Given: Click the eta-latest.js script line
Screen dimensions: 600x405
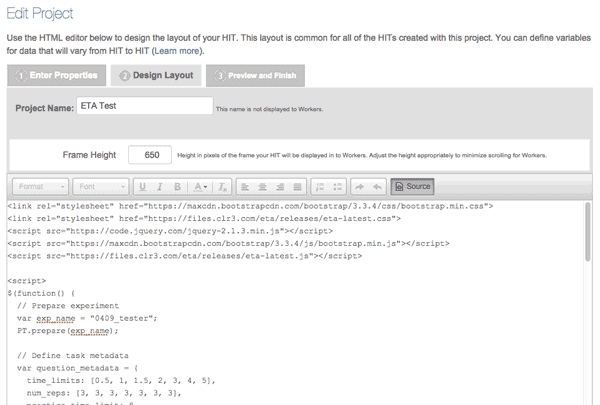Looking at the screenshot, I should coord(185,256).
